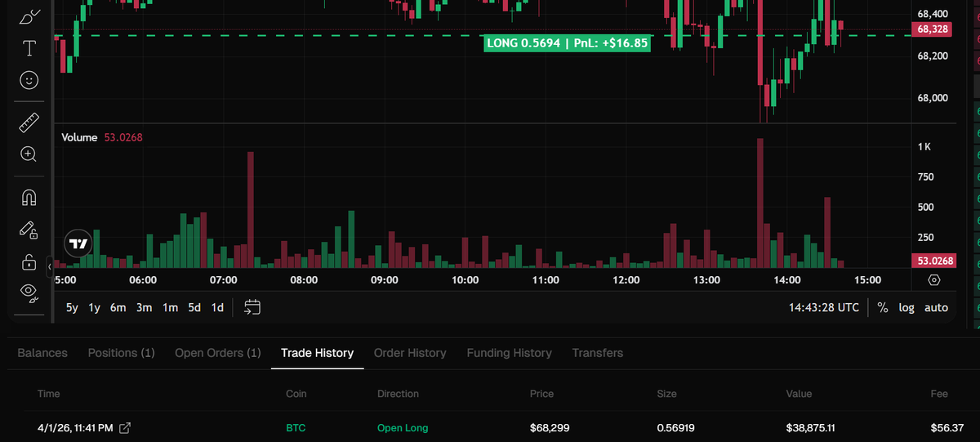Click the $56.37 fee cell

click(x=947, y=427)
